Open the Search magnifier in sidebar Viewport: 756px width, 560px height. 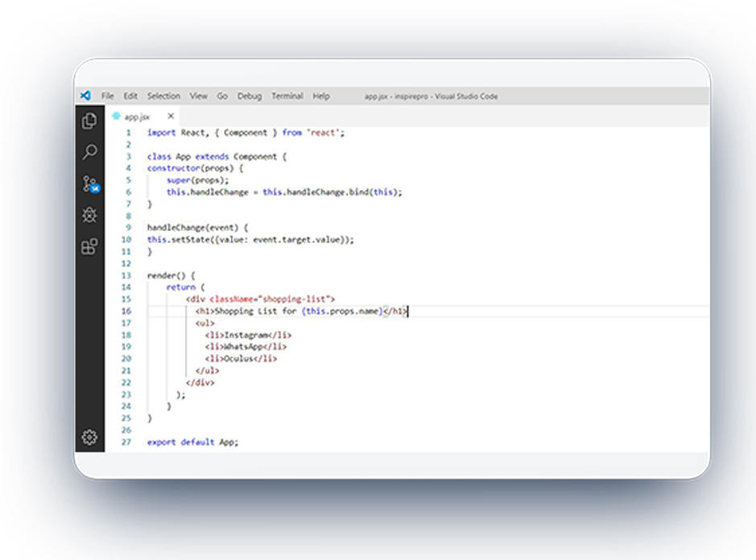(x=89, y=152)
